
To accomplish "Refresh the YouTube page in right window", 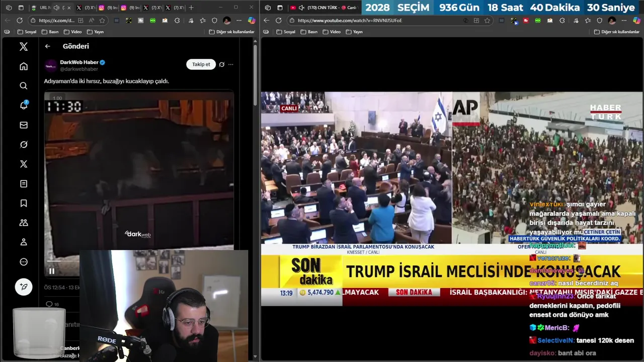I will (x=279, y=21).
